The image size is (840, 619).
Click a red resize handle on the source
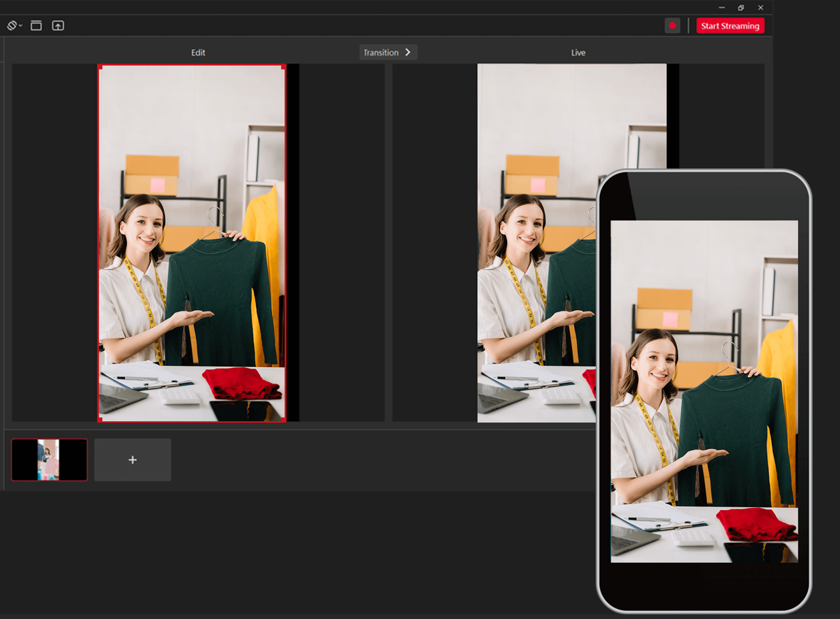(x=100, y=65)
